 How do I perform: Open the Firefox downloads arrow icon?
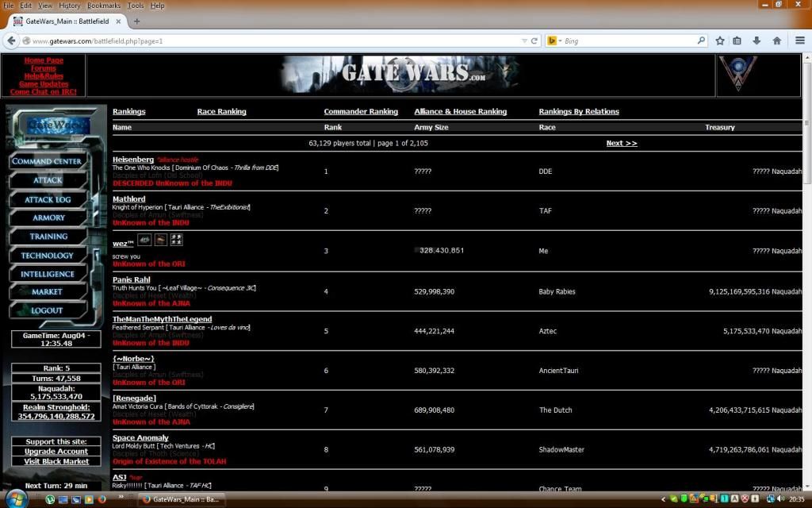coord(757,40)
